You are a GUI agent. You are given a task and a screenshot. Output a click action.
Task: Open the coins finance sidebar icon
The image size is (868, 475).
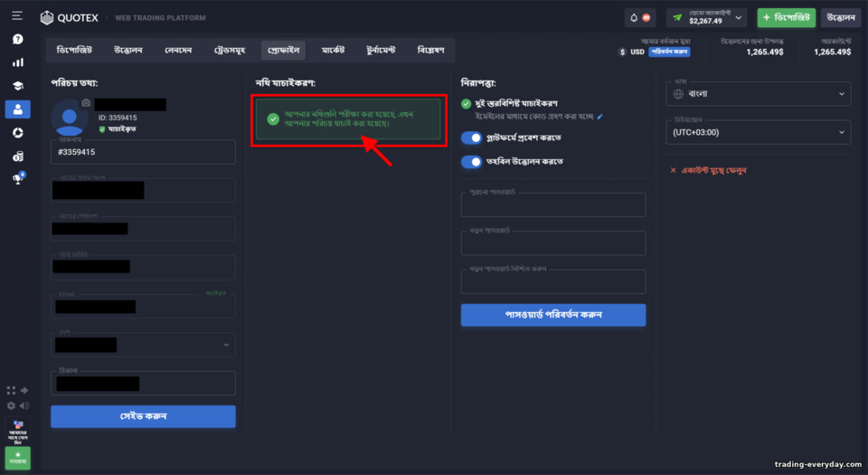click(18, 157)
